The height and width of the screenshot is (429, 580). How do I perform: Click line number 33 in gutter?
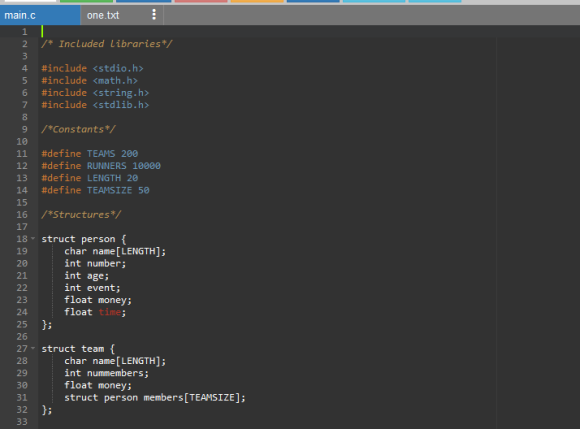tap(22, 422)
